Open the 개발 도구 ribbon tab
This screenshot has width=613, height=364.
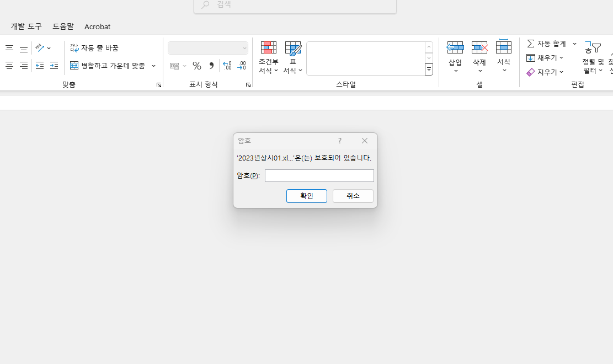26,26
